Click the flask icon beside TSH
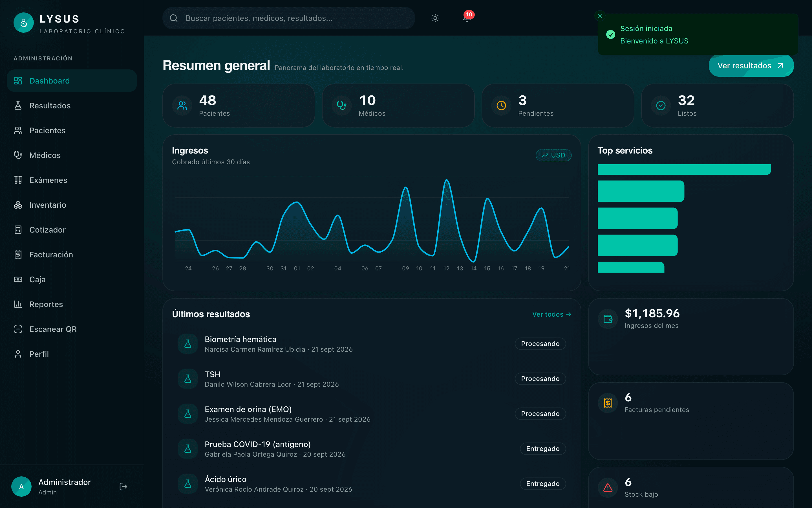 [188, 379]
